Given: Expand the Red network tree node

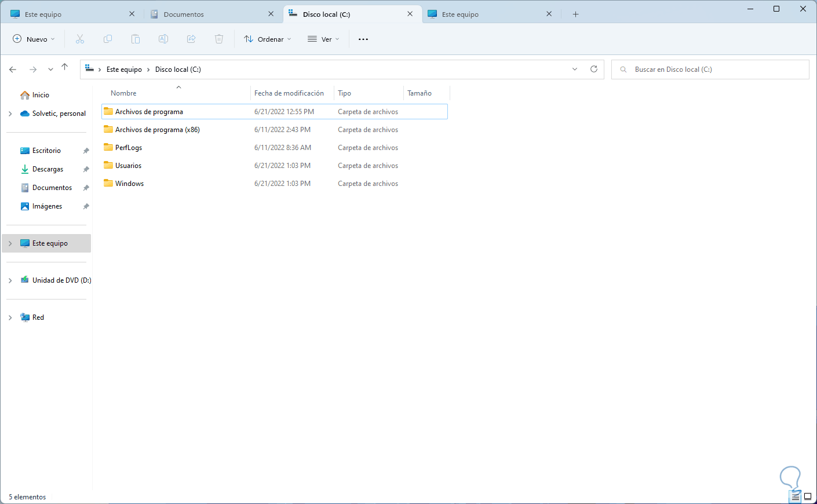Looking at the screenshot, I should pyautogui.click(x=10, y=317).
